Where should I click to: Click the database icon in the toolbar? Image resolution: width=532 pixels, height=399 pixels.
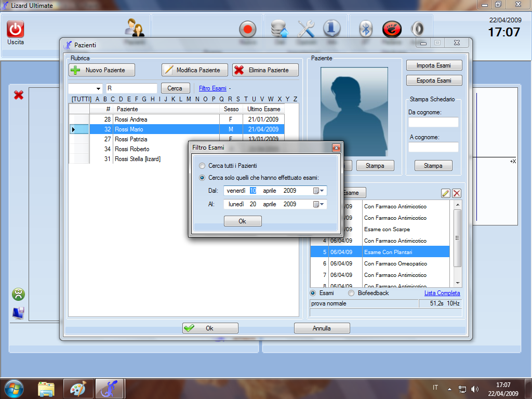(x=280, y=29)
